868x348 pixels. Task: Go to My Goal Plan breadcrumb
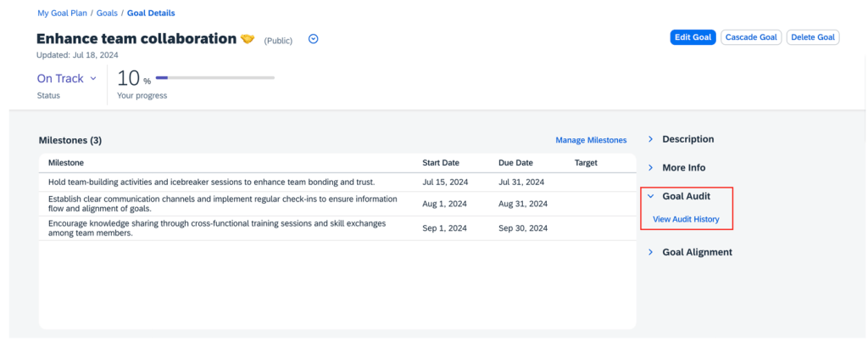pos(65,14)
